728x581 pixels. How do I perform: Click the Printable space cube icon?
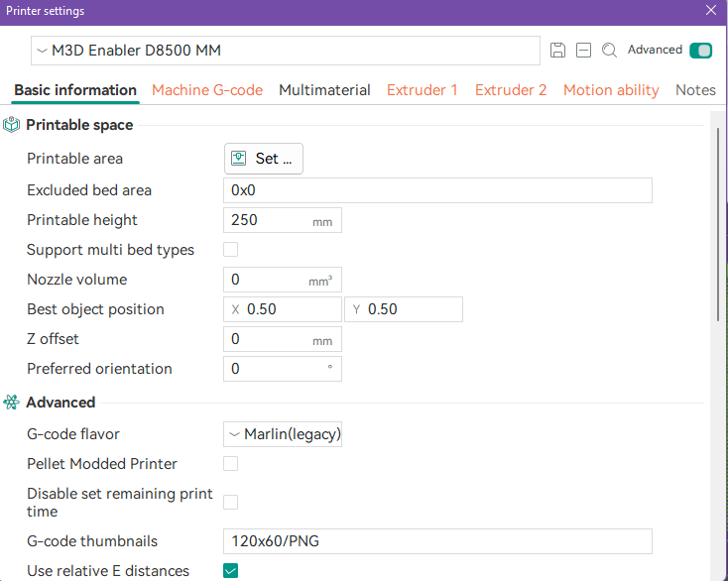tap(12, 125)
